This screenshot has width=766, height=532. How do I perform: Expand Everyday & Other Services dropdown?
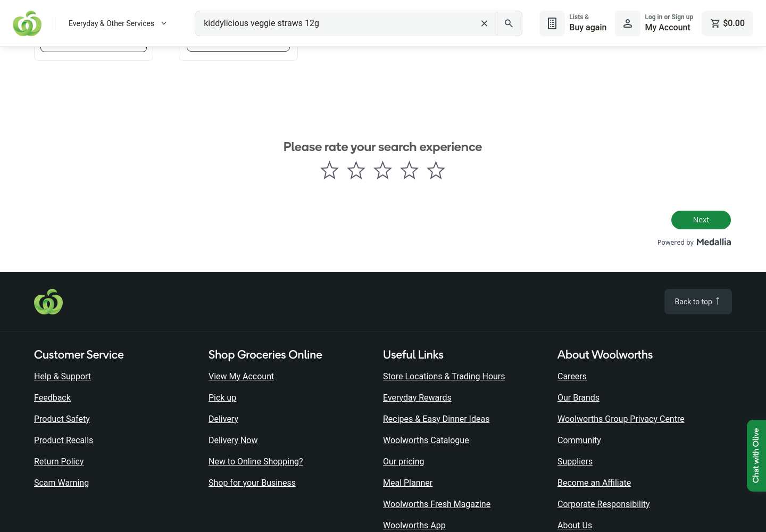pyautogui.click(x=118, y=23)
